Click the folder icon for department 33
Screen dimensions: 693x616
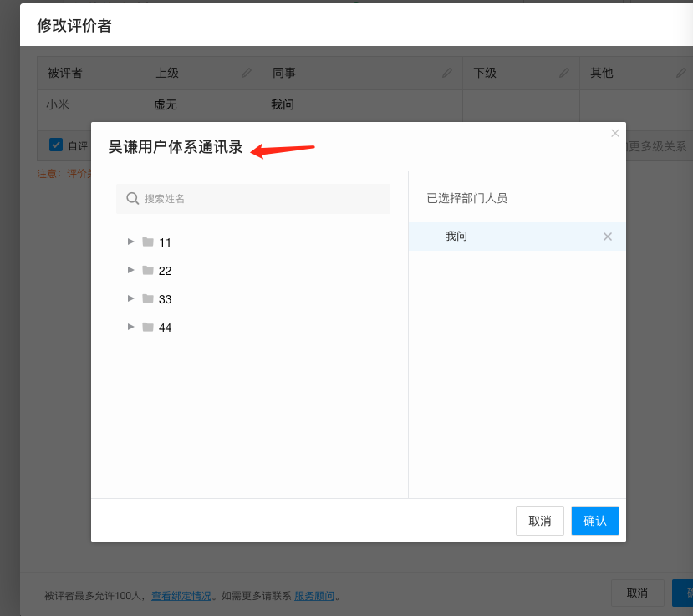point(148,298)
